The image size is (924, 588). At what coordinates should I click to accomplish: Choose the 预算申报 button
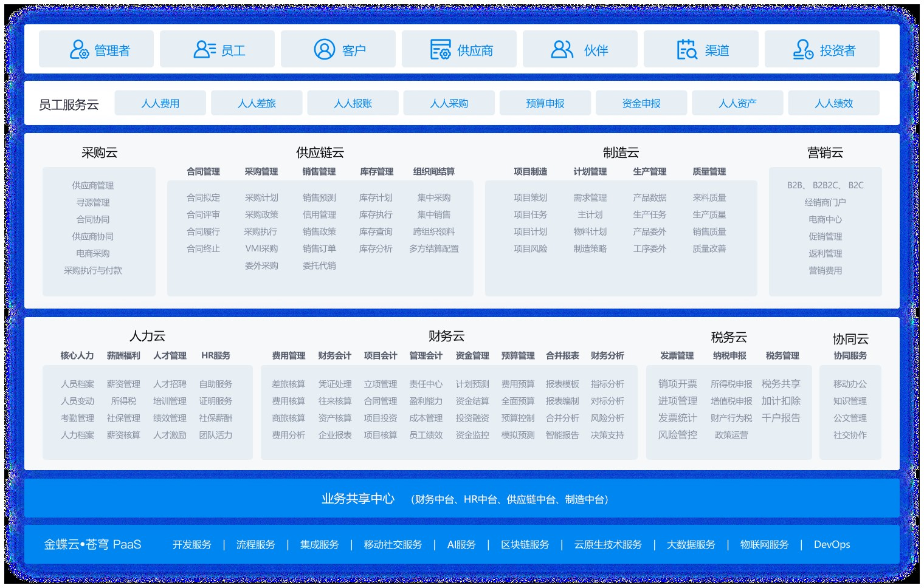coord(545,103)
